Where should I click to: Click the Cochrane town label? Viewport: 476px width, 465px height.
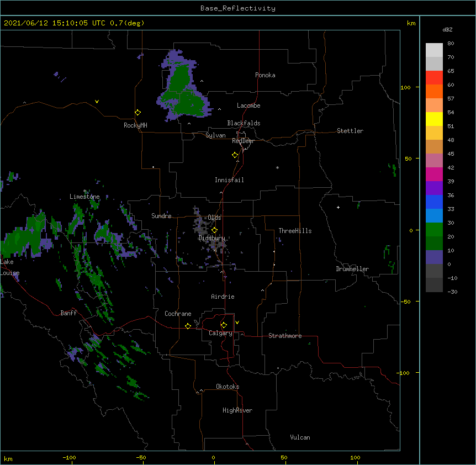(178, 314)
